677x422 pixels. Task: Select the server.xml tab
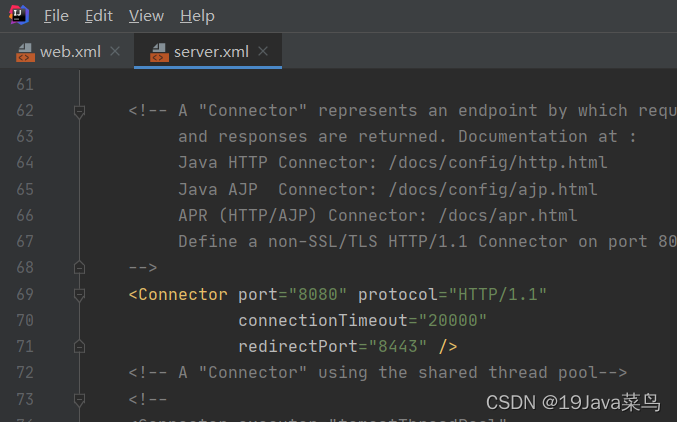tap(208, 51)
